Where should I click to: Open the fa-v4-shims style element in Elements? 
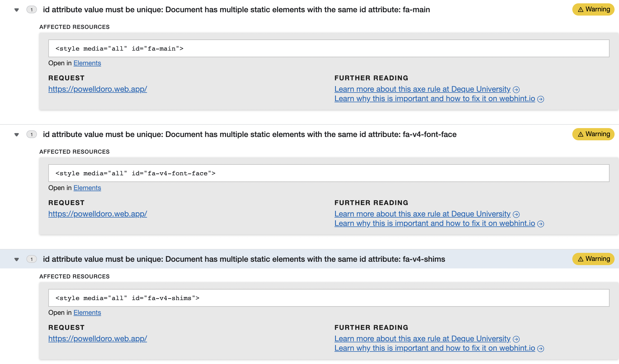pos(87,313)
